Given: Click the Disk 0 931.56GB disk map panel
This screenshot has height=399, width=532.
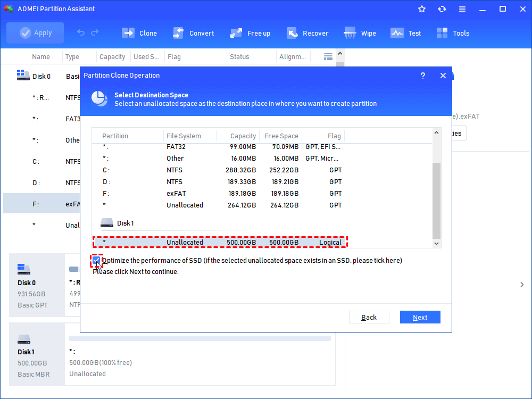Looking at the screenshot, I should pos(37,285).
